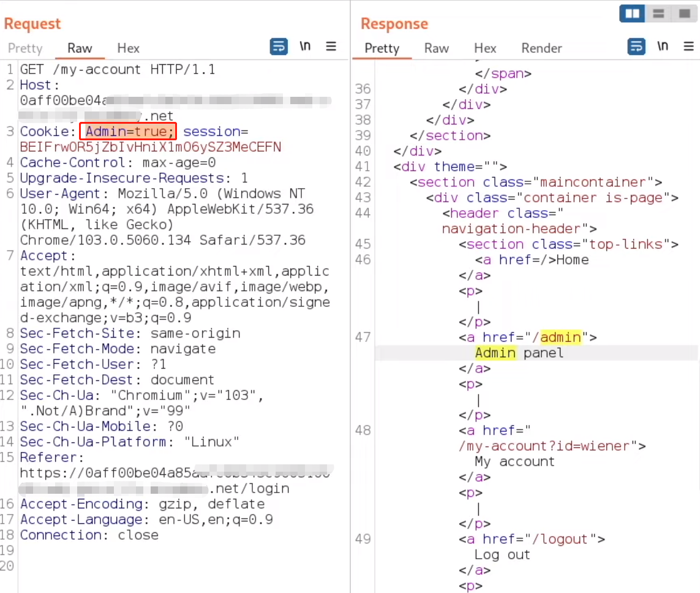Click the session cookie value text
The height and width of the screenshot is (593, 700).
click(x=150, y=147)
